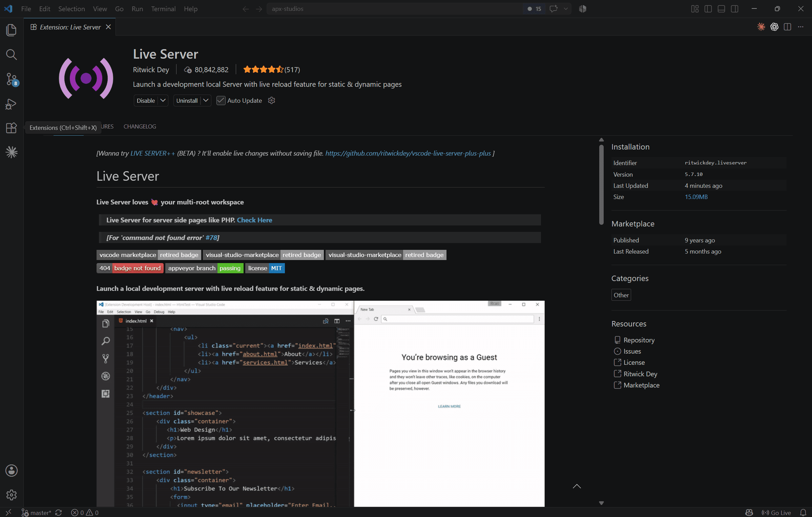Open the Marketplace resource link

coord(642,385)
